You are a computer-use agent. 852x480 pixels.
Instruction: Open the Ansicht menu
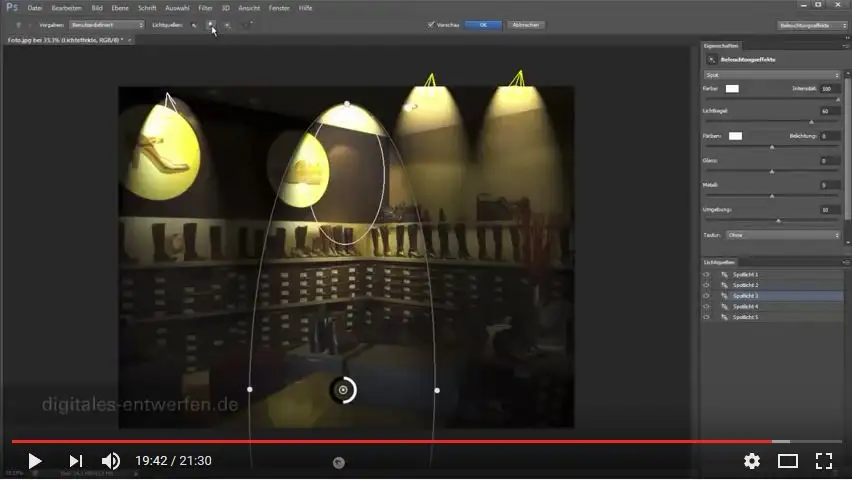click(249, 8)
